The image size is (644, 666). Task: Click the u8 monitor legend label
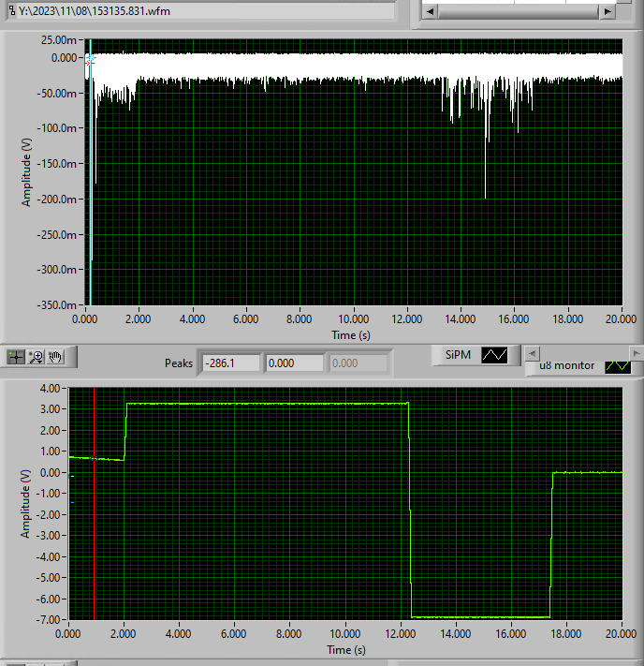pos(566,365)
